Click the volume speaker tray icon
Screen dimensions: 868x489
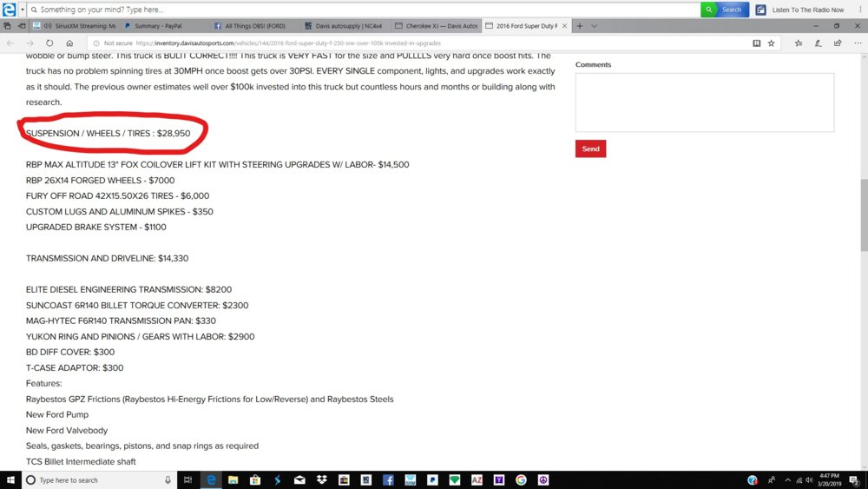[809, 480]
